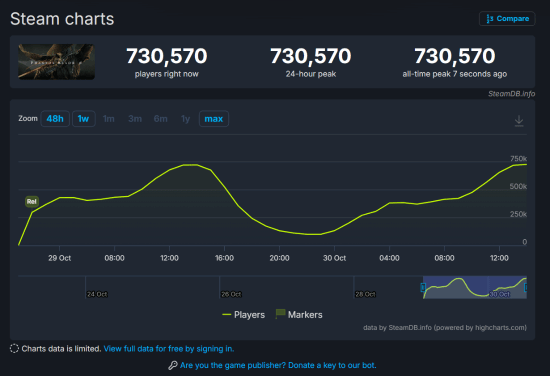Grab the left navigator range handle

pyautogui.click(x=423, y=288)
